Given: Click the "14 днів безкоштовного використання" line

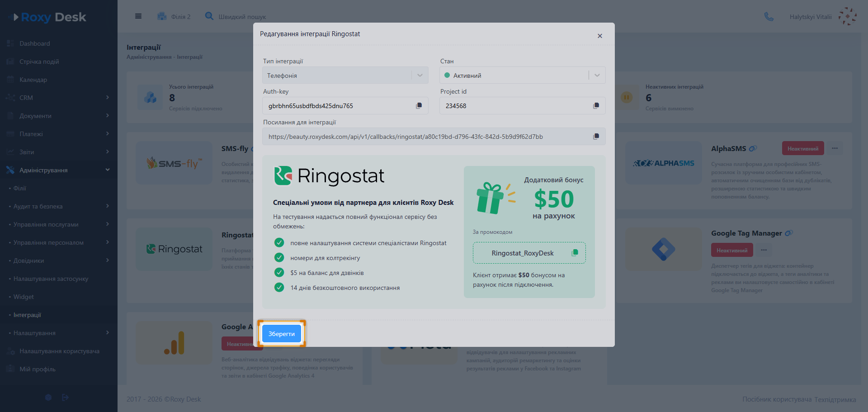Looking at the screenshot, I should click(345, 288).
